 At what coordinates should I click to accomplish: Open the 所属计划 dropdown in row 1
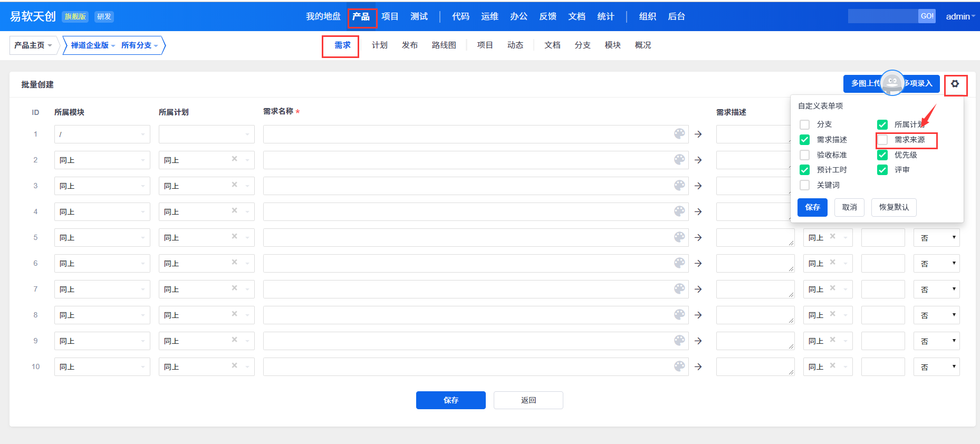[207, 134]
